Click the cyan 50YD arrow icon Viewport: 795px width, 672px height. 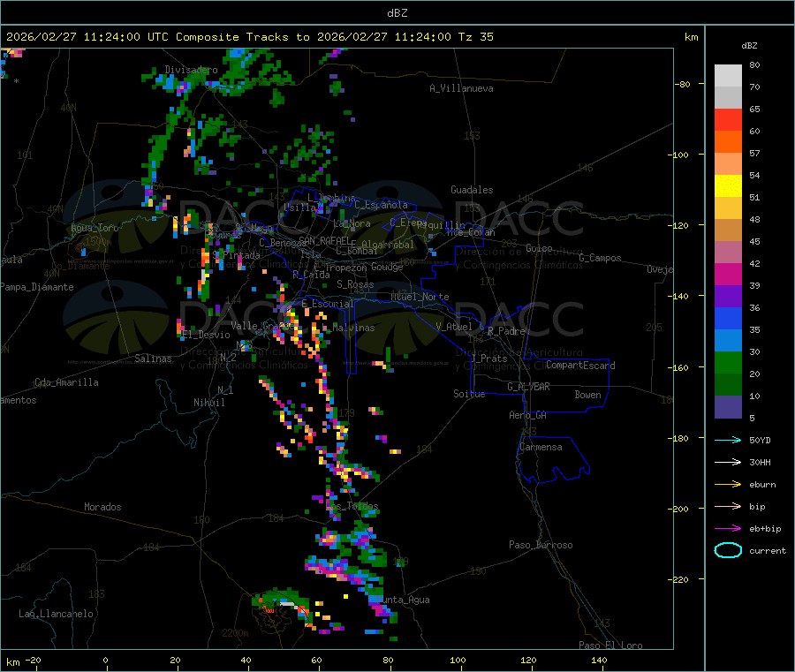(728, 440)
